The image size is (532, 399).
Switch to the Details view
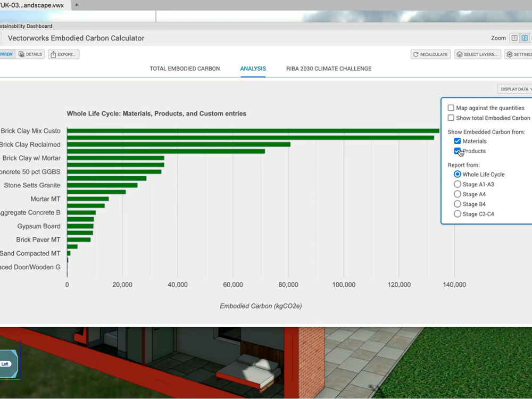click(x=30, y=54)
